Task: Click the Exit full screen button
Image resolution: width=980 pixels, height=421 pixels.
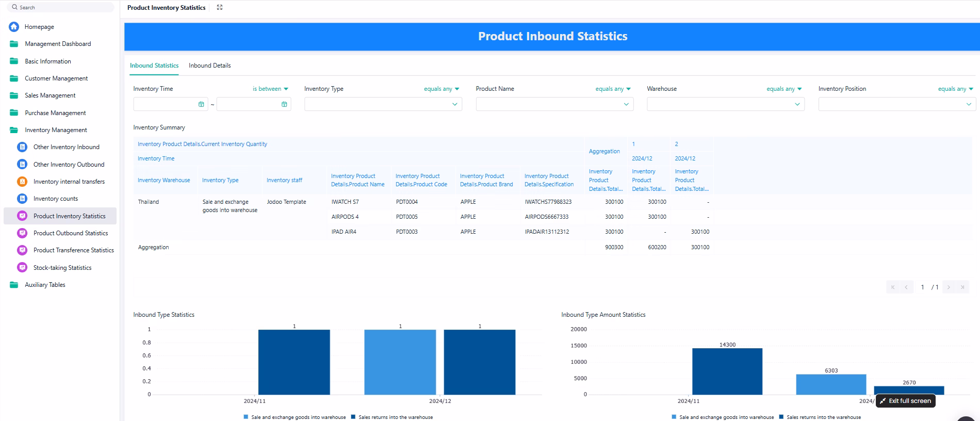Action: point(905,401)
